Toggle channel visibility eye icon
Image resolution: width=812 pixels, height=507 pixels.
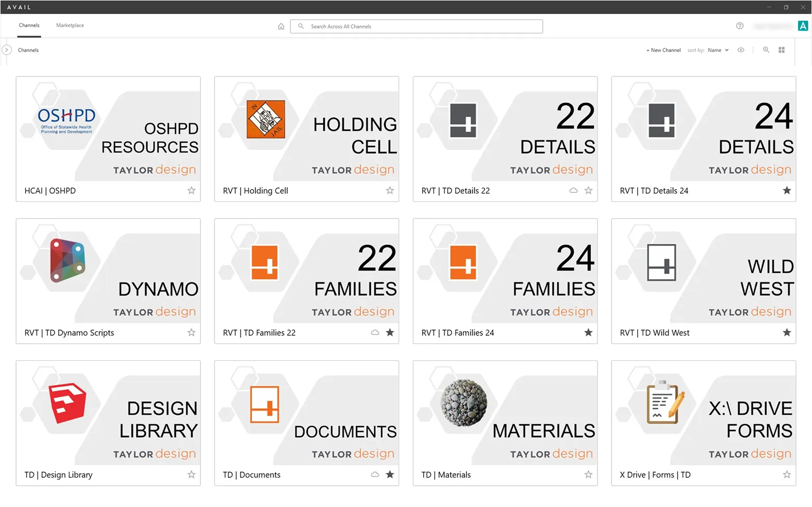pos(741,50)
